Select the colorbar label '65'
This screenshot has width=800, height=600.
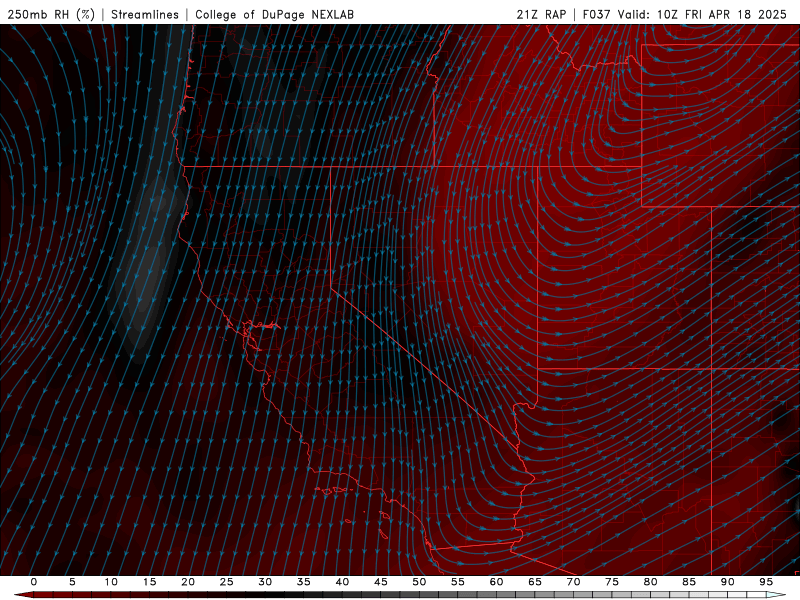pyautogui.click(x=535, y=582)
